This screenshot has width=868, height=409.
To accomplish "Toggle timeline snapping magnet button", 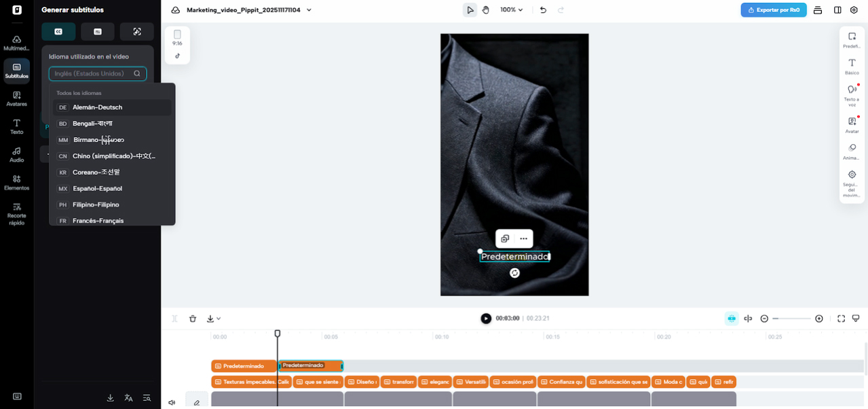I will click(x=731, y=319).
